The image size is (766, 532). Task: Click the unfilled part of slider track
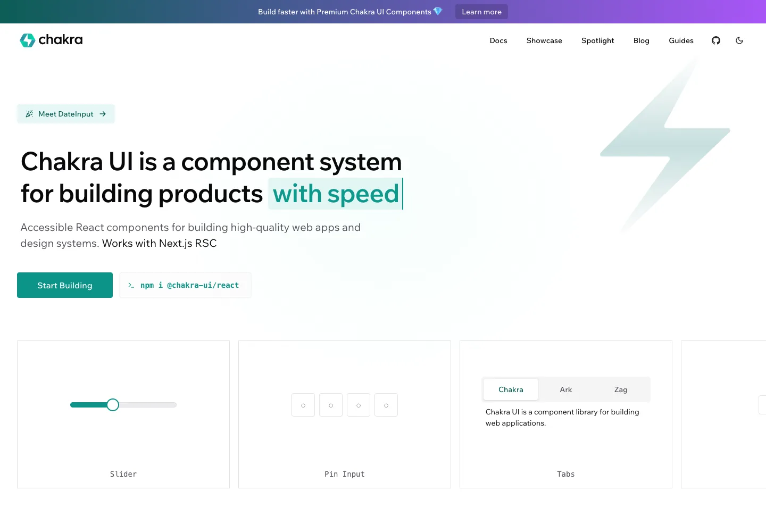(x=148, y=405)
